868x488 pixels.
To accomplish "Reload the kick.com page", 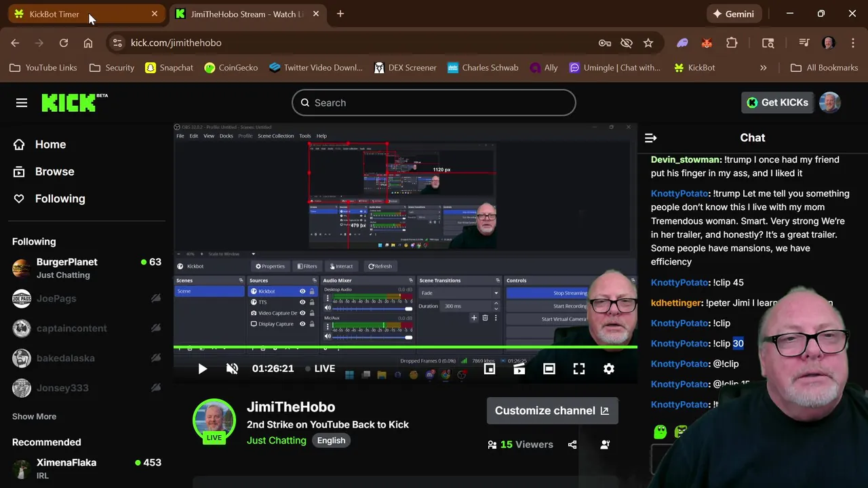I will pyautogui.click(x=64, y=43).
